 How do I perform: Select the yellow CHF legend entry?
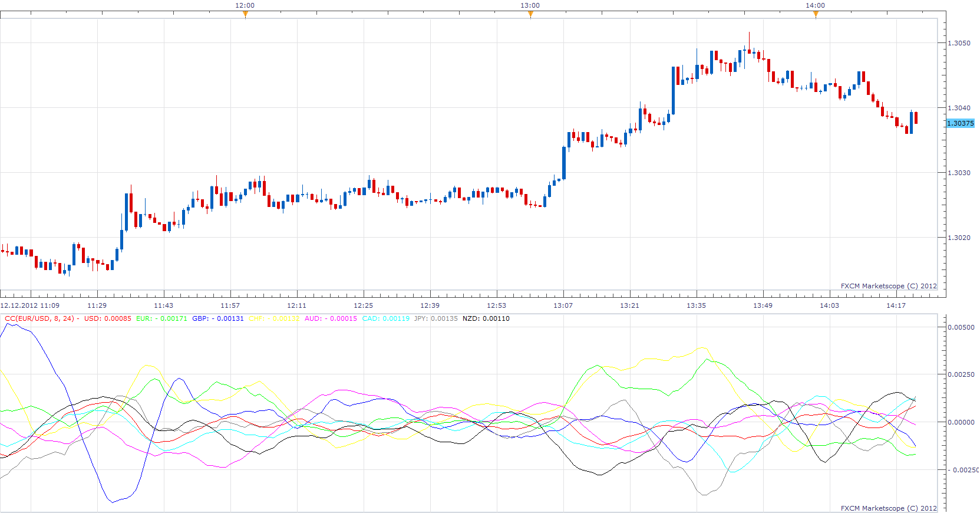pyautogui.click(x=274, y=318)
